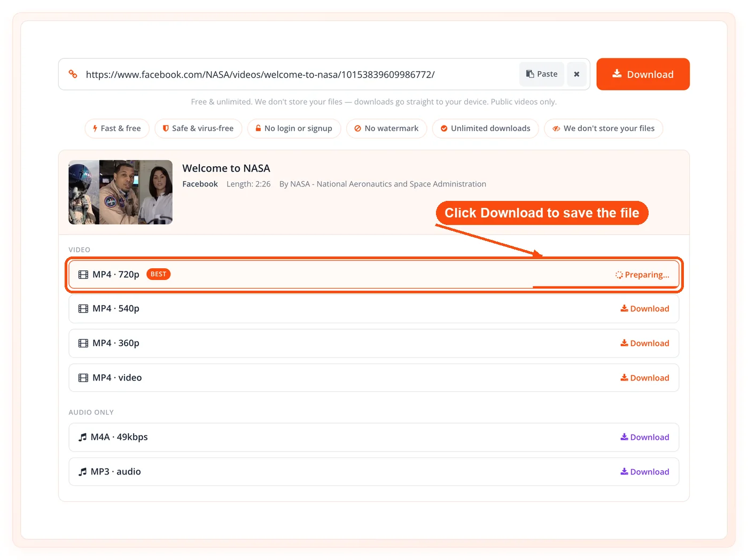This screenshot has width=748, height=560.
Task: Click the checkmark icon on Unlimited downloads
Action: (x=444, y=128)
